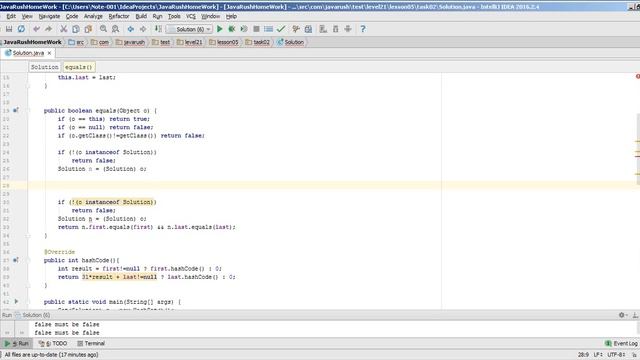
Task: Select the Solution (6) run tab
Action: (33, 315)
